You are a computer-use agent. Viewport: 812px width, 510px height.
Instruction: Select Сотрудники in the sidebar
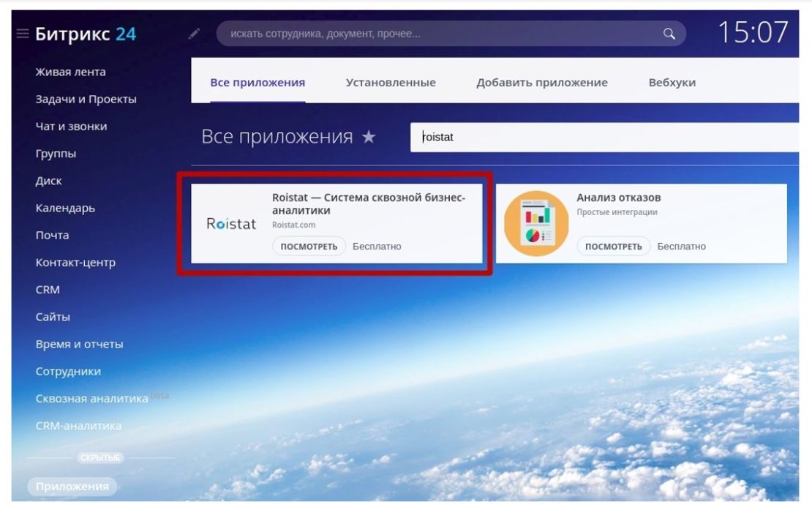[x=68, y=371]
